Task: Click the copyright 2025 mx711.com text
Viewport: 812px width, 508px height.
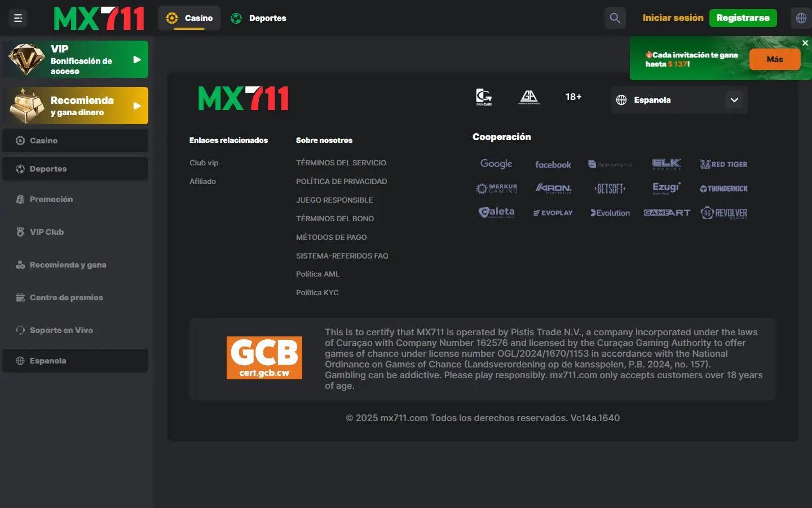Action: (483, 418)
